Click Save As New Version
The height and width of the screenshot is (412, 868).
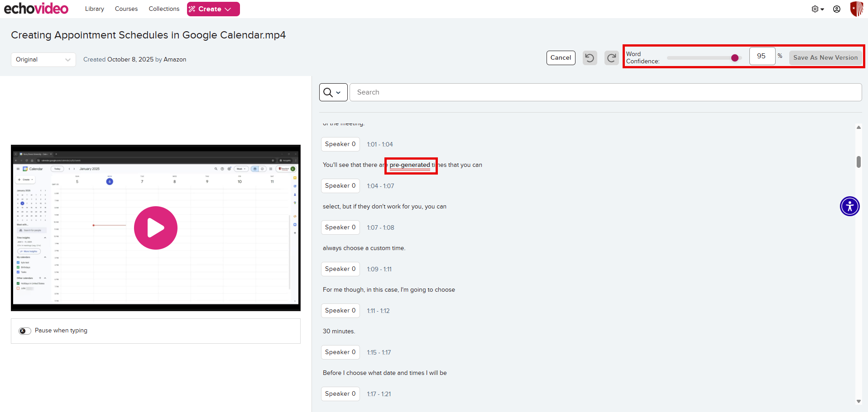(x=825, y=58)
